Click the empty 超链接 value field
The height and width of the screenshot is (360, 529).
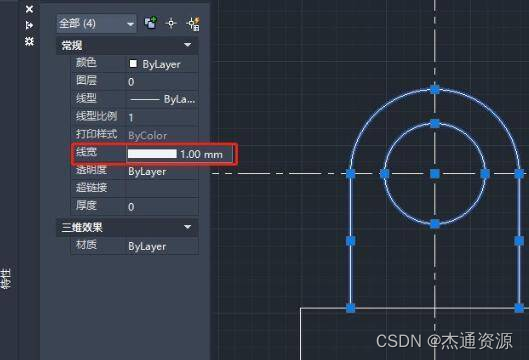[162, 188]
